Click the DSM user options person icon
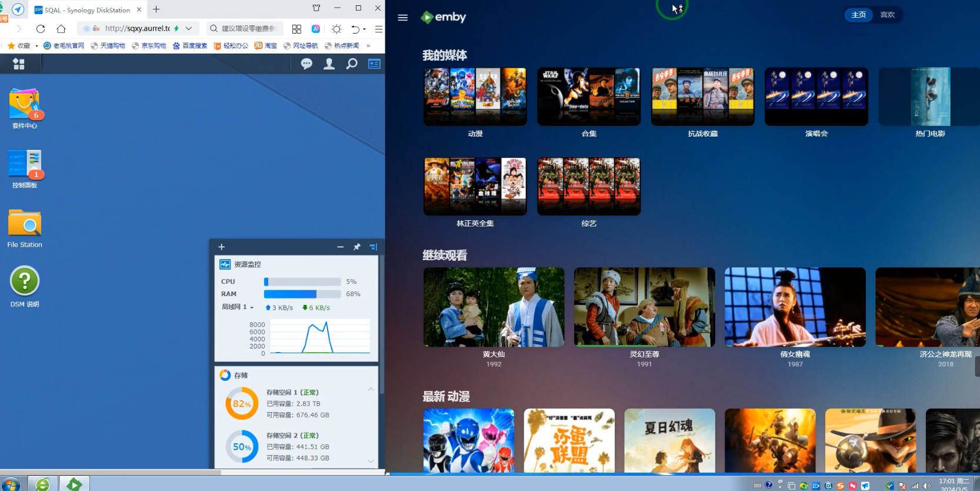 click(x=329, y=64)
